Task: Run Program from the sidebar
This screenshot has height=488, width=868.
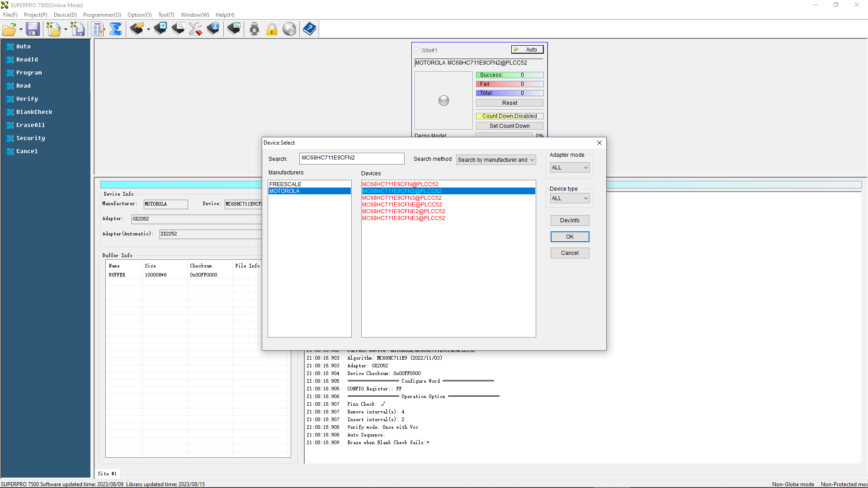Action: coord(29,73)
